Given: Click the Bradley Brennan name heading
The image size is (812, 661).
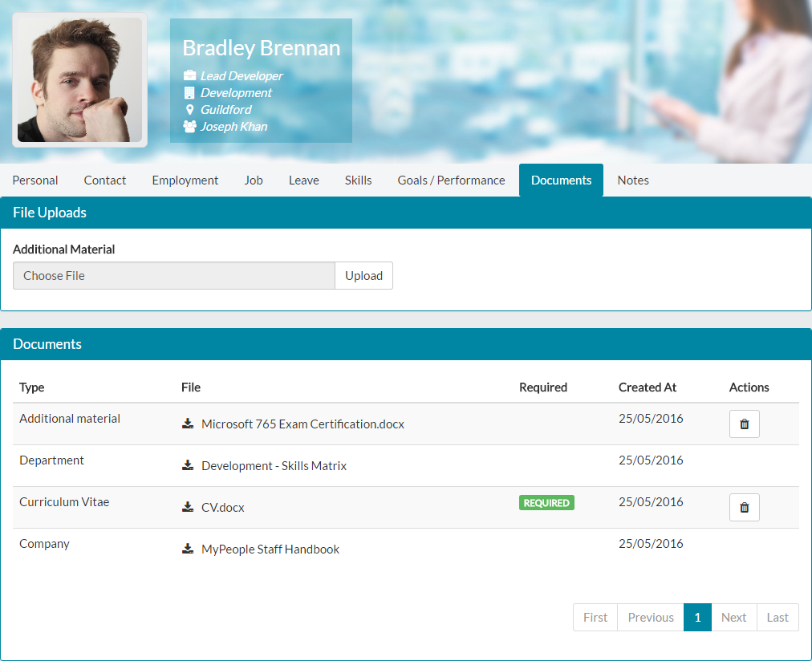Looking at the screenshot, I should click(x=262, y=48).
